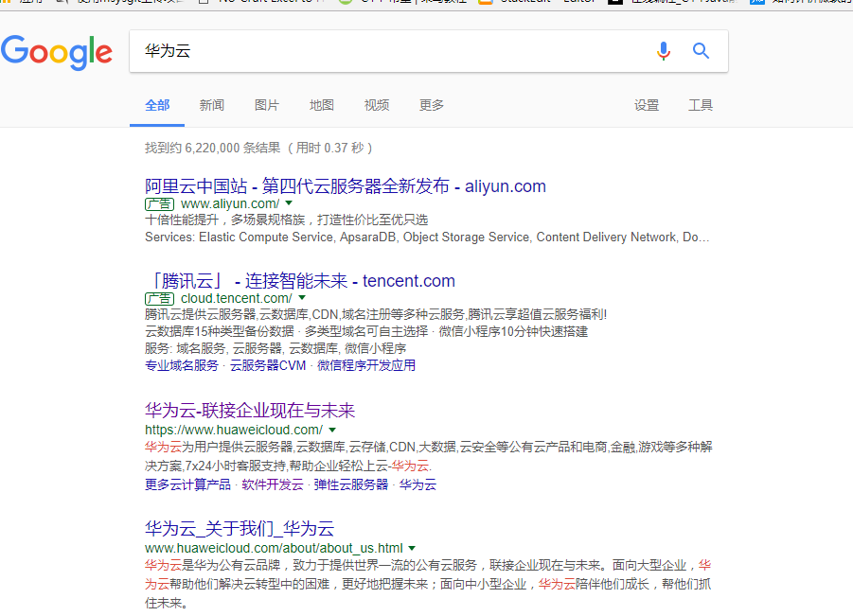Expand dropdown arrow next to www.aliyun.com/

(289, 203)
